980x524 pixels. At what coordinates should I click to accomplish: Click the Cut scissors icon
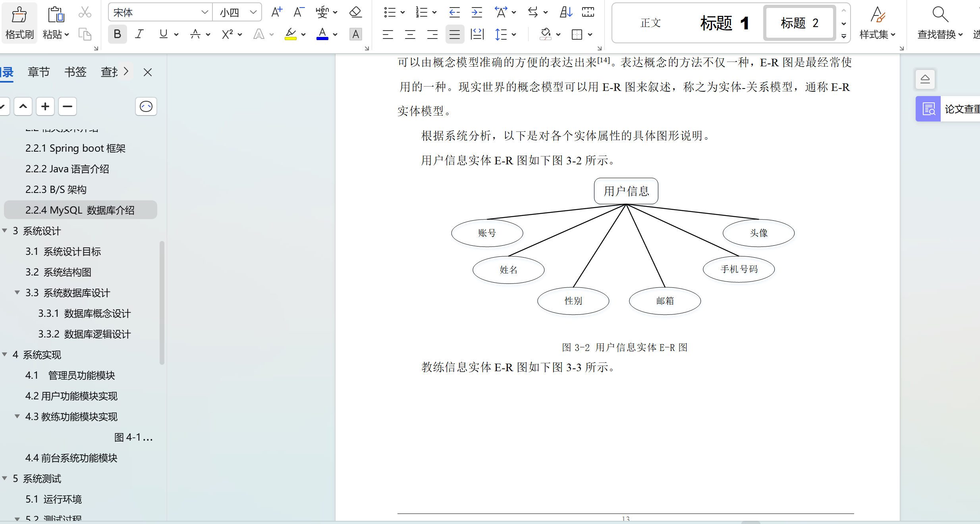[x=85, y=12]
